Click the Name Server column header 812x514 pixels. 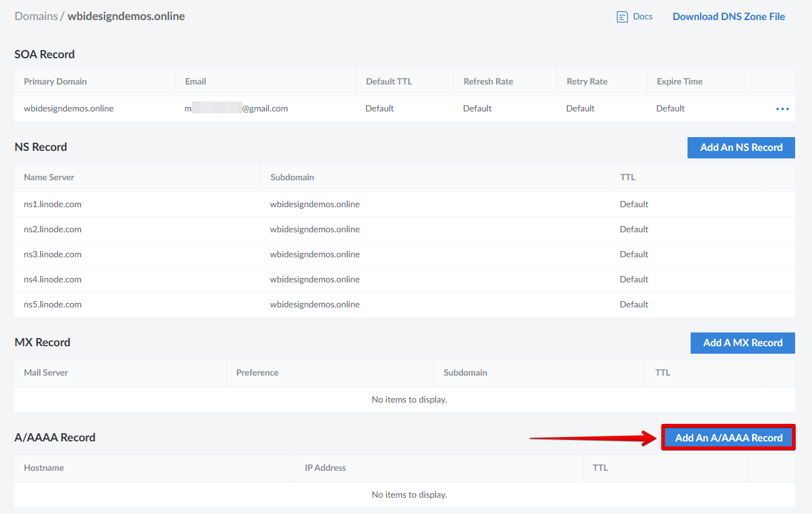click(49, 177)
